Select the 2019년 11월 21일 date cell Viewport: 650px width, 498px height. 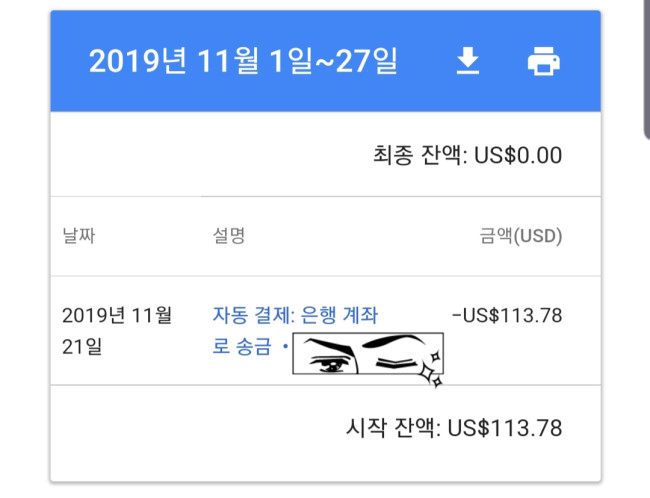tap(116, 330)
